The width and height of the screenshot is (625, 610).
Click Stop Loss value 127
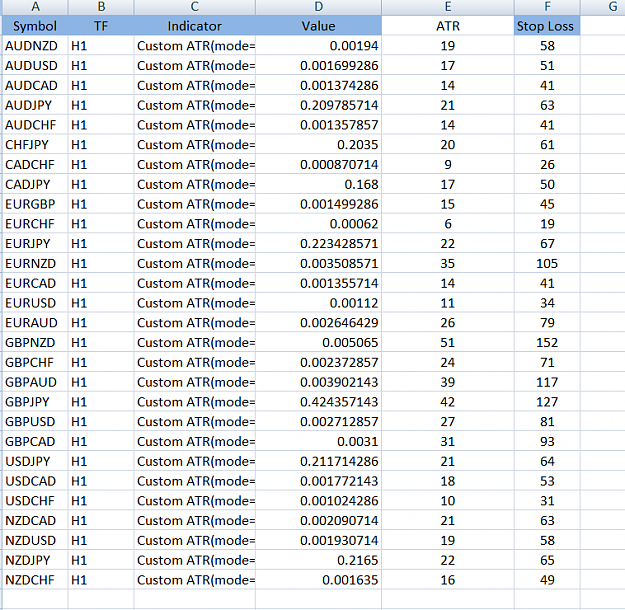point(547,402)
